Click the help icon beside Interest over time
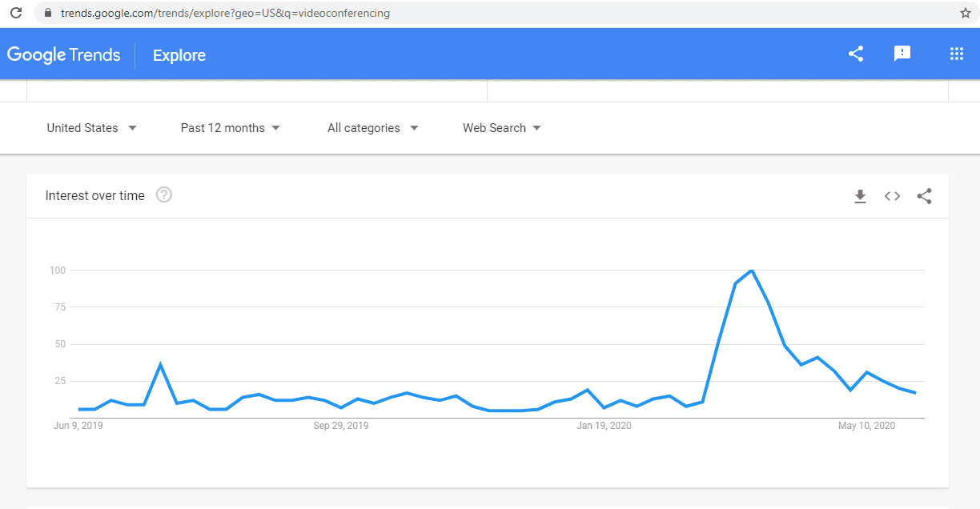The image size is (980, 509). click(164, 194)
